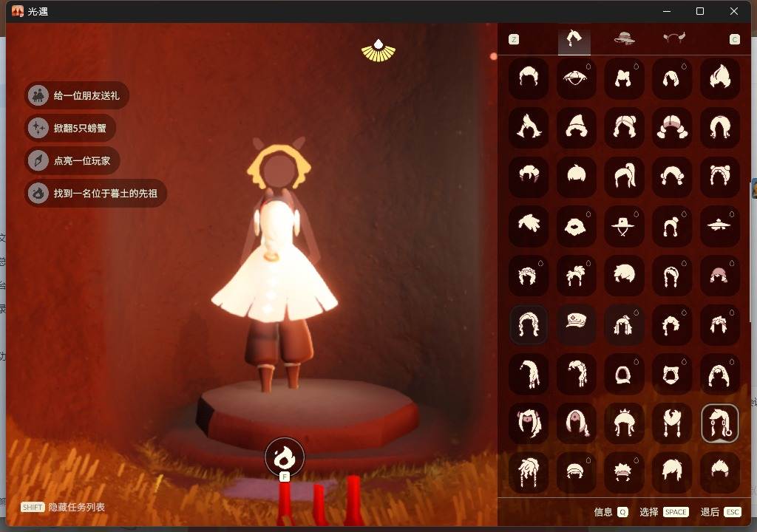757x532 pixels.
Task: Choose the knit beanie hat option
Action: tap(576, 471)
